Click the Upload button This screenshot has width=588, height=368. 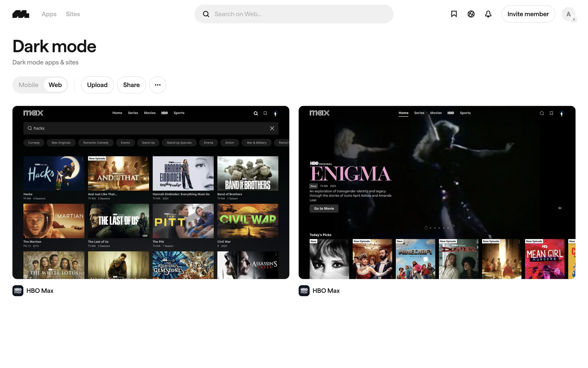[97, 85]
